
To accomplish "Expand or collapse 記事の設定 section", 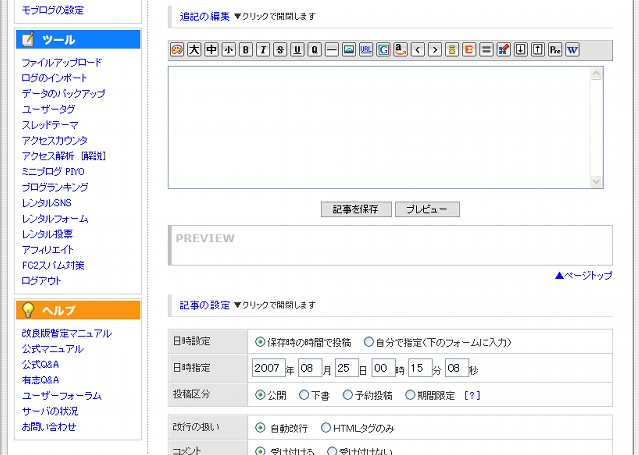I will pyautogui.click(x=205, y=305).
